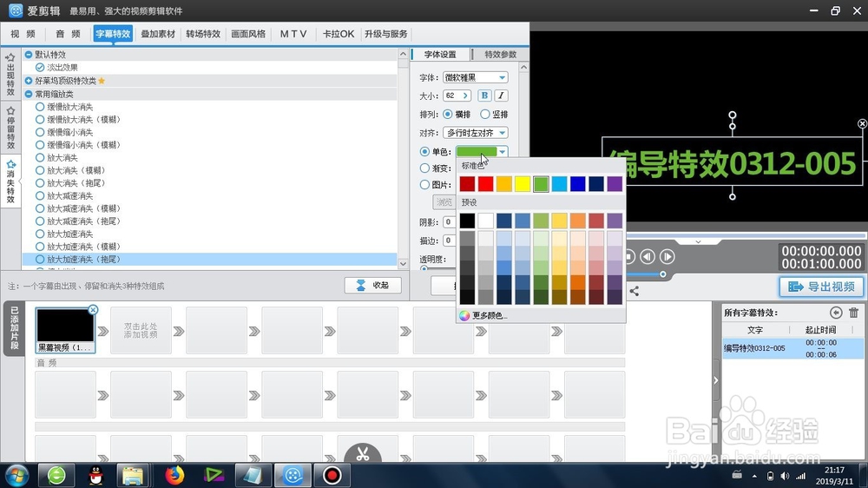Select 放大减速消失 (模糊) effect radio
The image size is (868, 488).
[40, 208]
